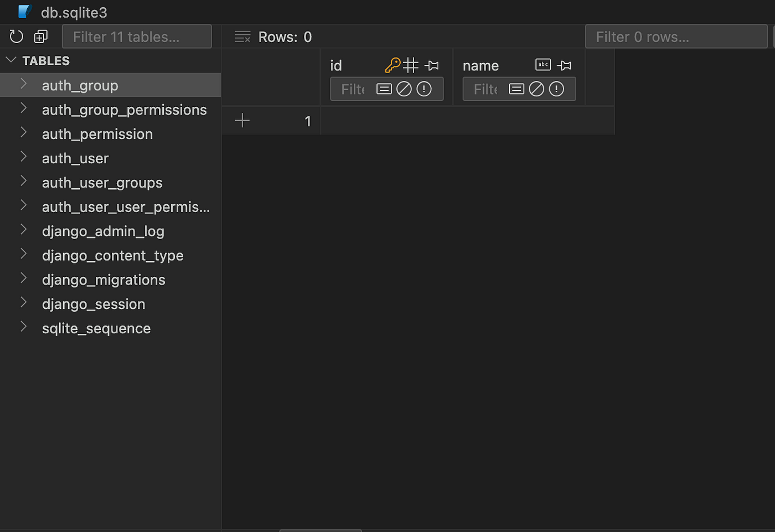Click the clear filters icon beside Rows

pos(242,37)
